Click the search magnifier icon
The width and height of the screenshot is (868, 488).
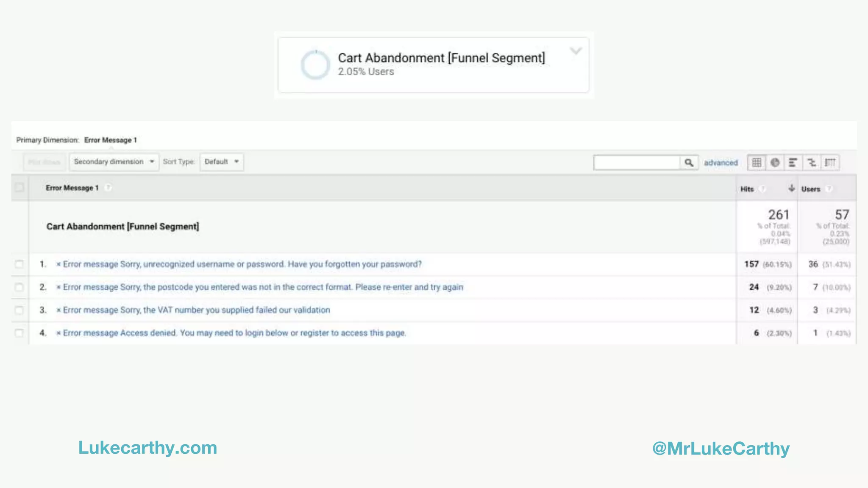tap(689, 163)
